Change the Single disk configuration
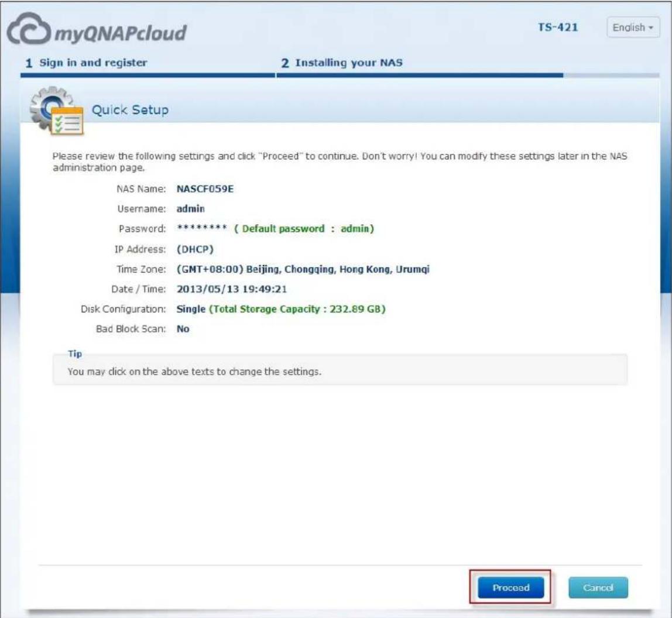The width and height of the screenshot is (672, 618). point(191,309)
